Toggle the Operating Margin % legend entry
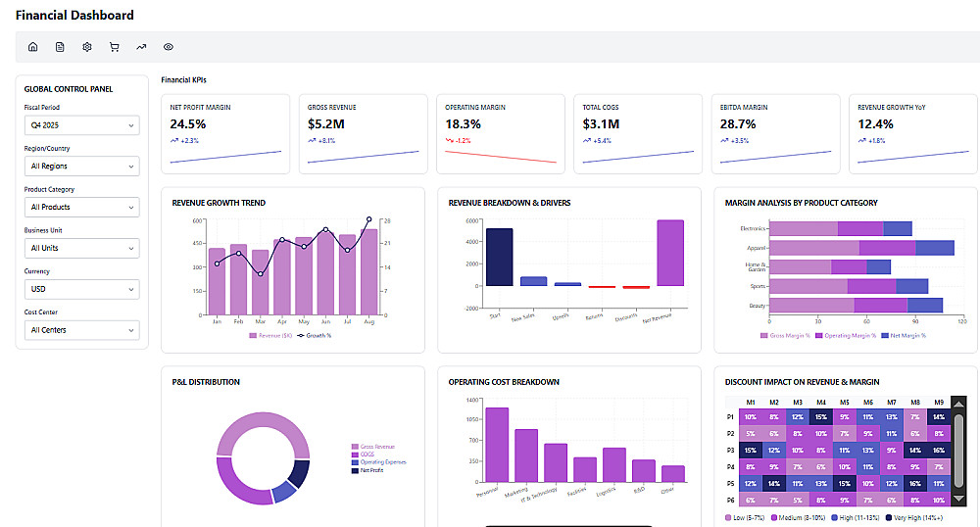Image resolution: width=980 pixels, height=527 pixels. [846, 336]
